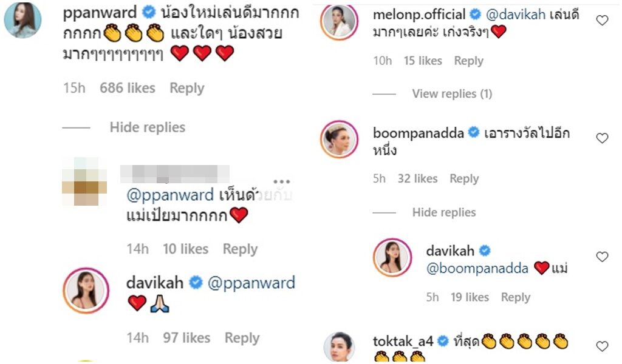
Task: Open the @boompanadda mention in davikah's reply
Action: [x=477, y=269]
